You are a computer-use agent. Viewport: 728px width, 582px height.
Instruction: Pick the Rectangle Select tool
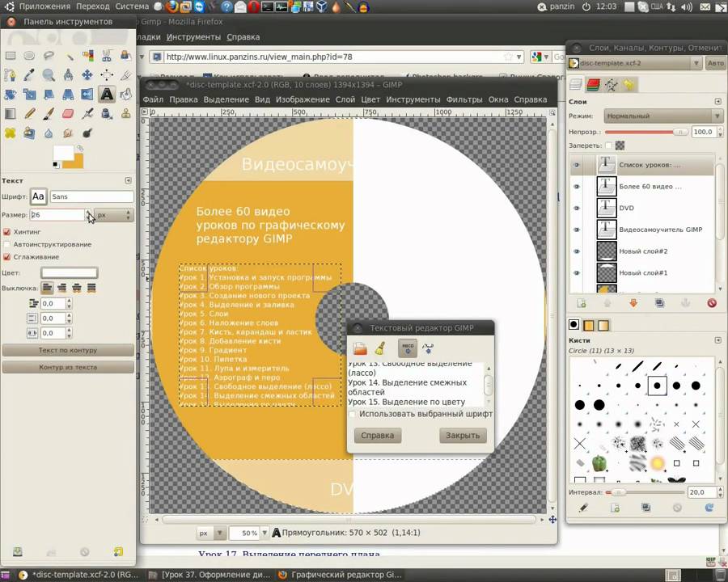point(11,56)
